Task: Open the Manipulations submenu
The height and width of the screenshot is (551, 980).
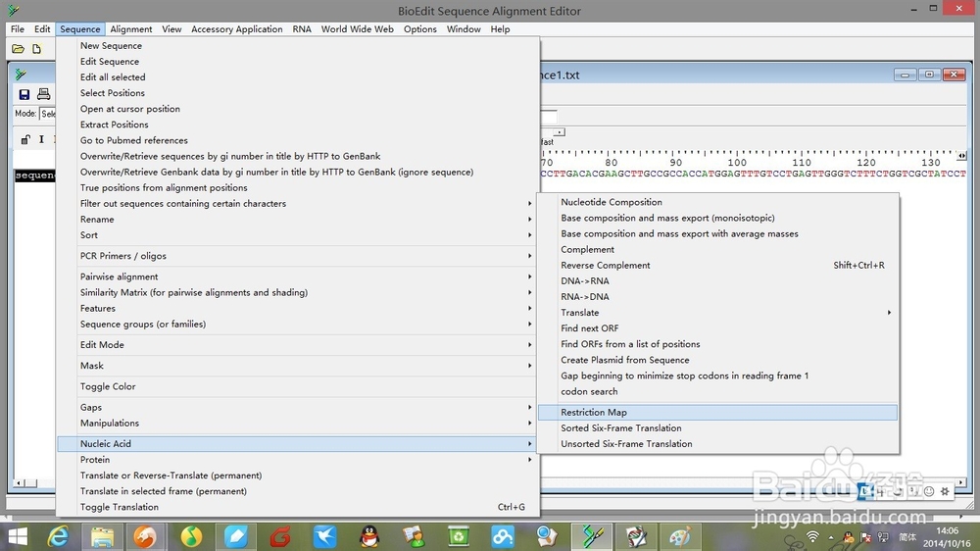Action: click(298, 423)
